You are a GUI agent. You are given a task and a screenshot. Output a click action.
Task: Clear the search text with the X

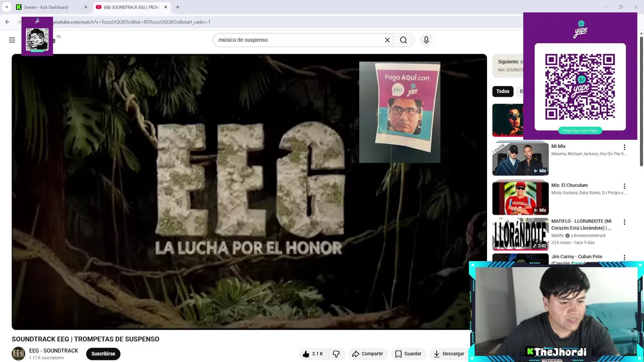(x=387, y=40)
